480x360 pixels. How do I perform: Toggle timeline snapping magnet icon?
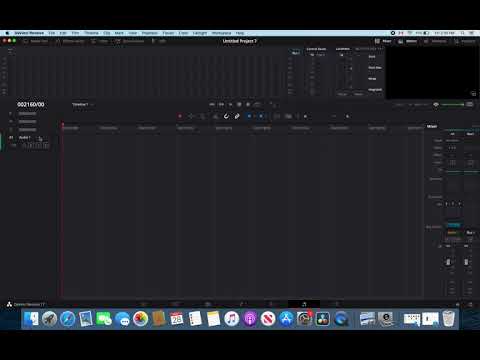click(x=226, y=116)
